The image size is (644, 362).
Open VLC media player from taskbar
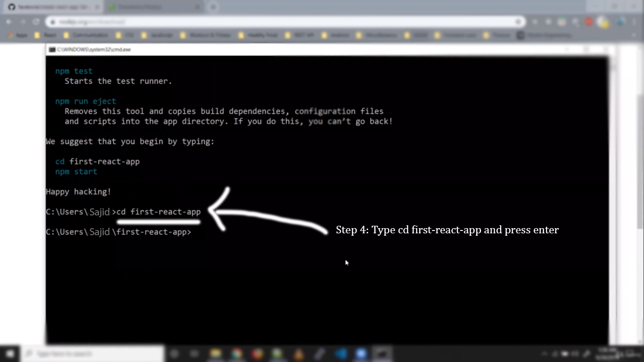tap(298, 354)
